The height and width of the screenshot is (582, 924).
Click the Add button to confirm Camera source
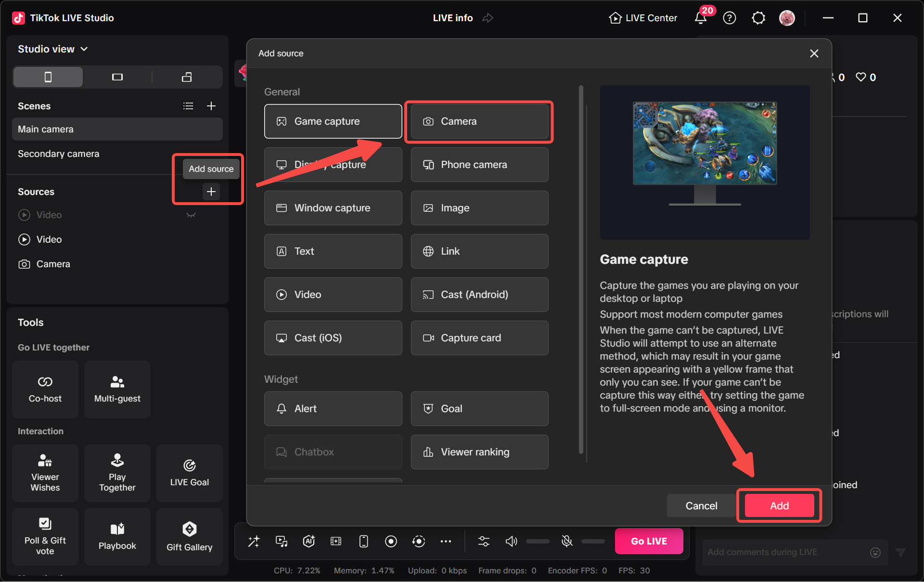click(x=779, y=505)
